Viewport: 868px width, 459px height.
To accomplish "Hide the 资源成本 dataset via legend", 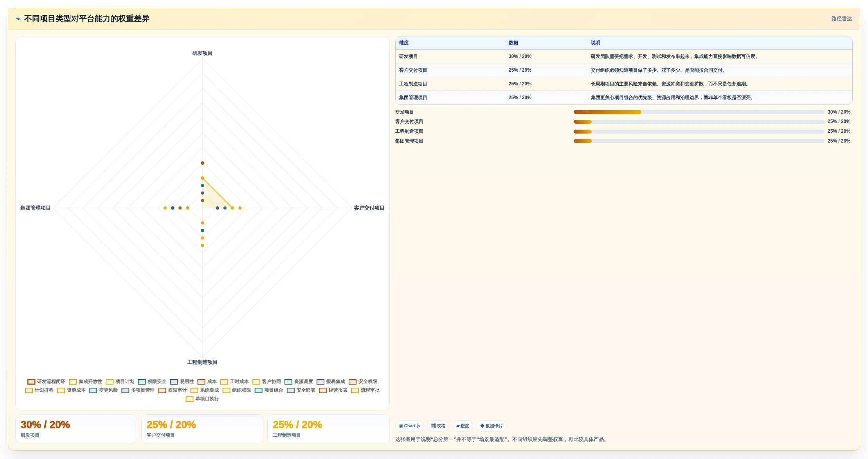I will point(71,390).
